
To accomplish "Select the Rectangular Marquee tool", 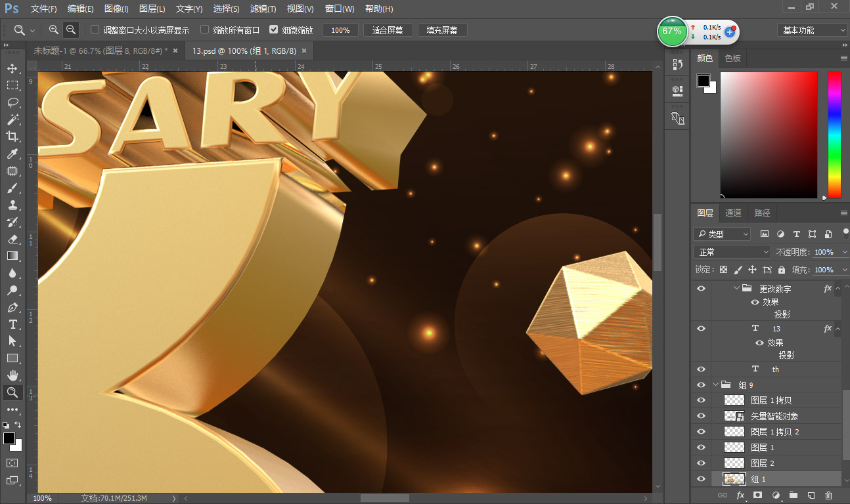I will 12,85.
